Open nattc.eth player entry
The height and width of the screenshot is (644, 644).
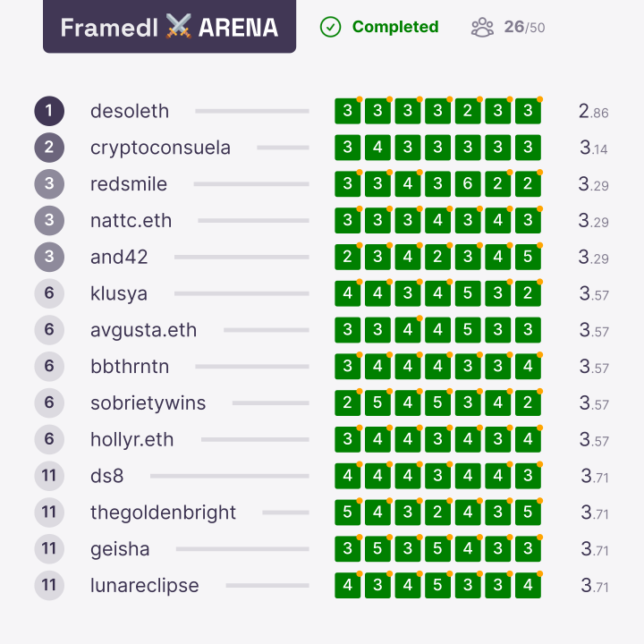click(131, 221)
